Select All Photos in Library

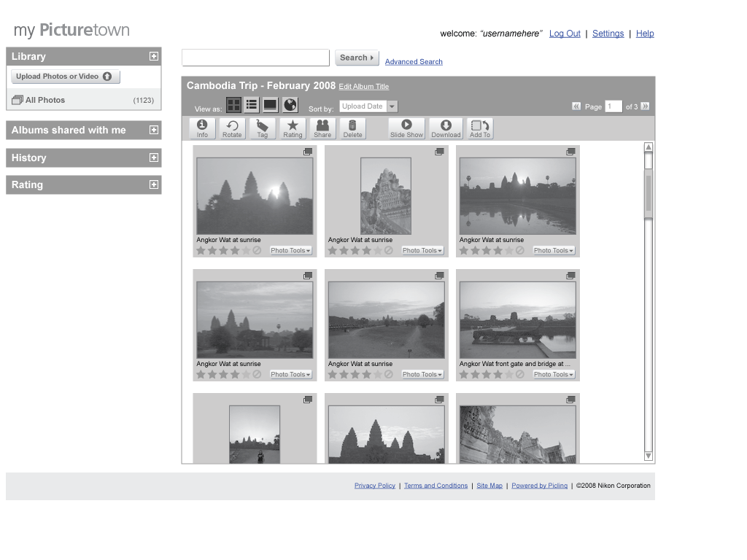coord(45,100)
